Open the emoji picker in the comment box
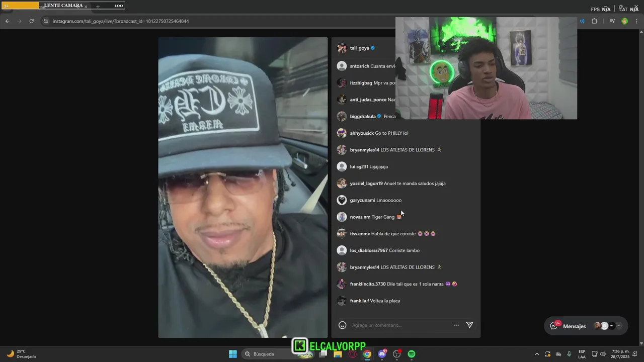 tap(342, 325)
